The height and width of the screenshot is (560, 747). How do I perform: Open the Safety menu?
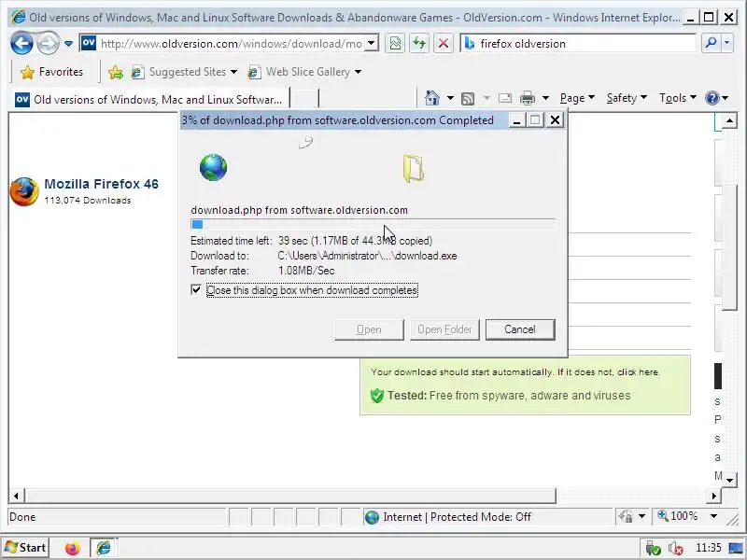tap(627, 98)
